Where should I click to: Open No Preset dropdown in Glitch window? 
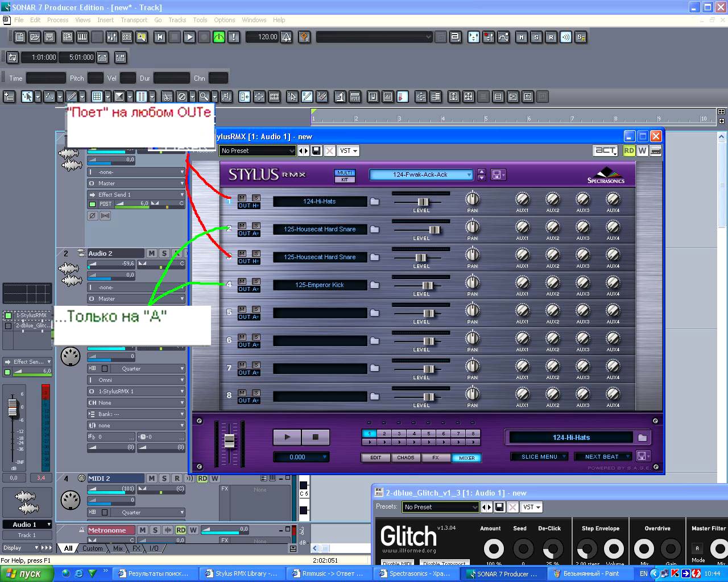[x=441, y=507]
